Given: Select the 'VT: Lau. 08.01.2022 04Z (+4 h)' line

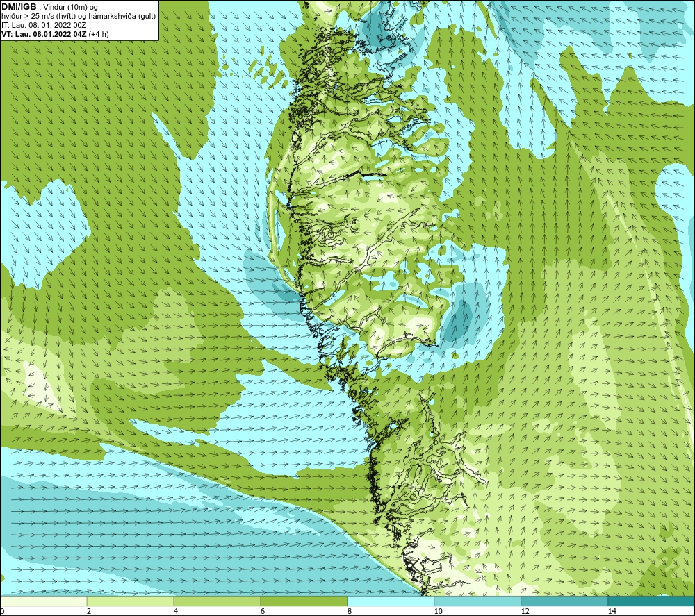Looking at the screenshot, I should coord(55,34).
